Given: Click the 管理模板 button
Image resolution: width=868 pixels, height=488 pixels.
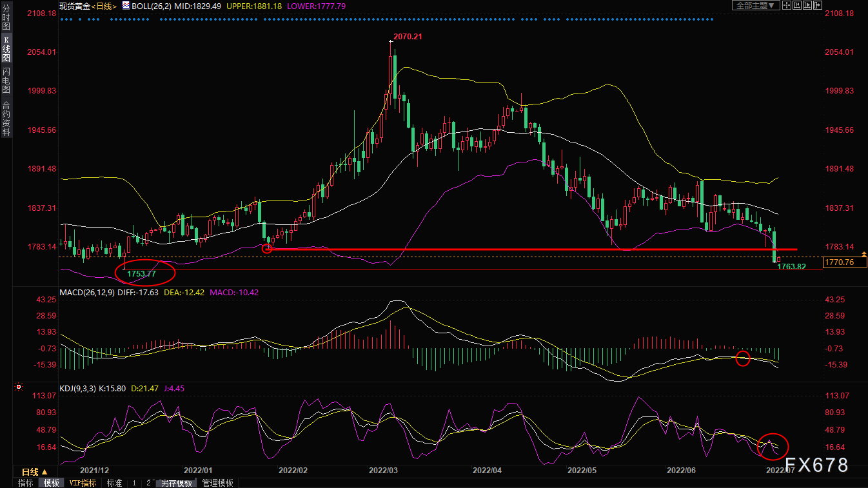Looking at the screenshot, I should tap(218, 483).
